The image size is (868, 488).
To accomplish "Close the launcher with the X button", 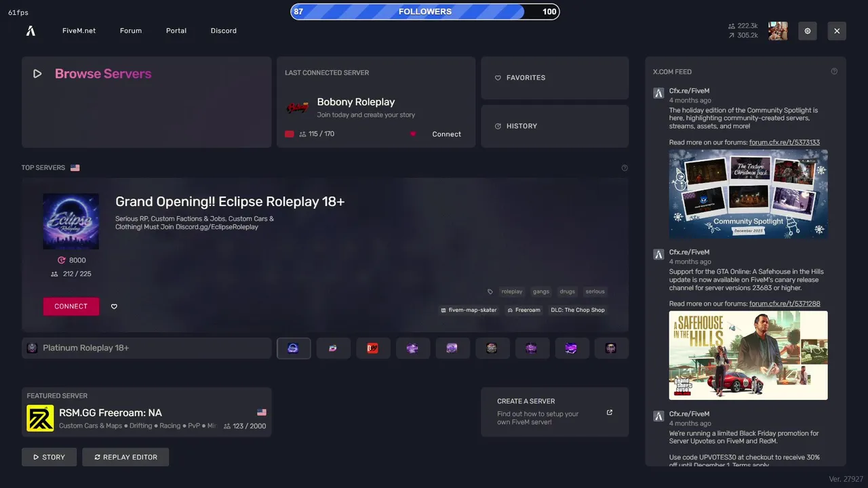I will [837, 31].
